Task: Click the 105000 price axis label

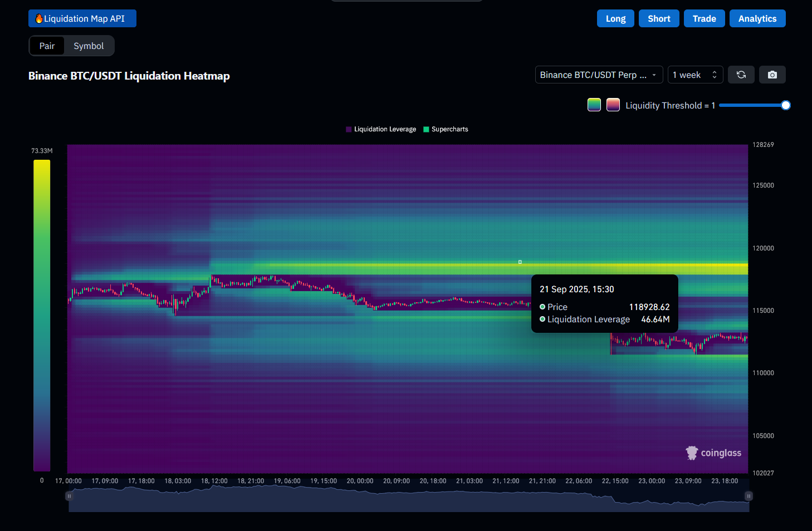Action: coord(763,436)
